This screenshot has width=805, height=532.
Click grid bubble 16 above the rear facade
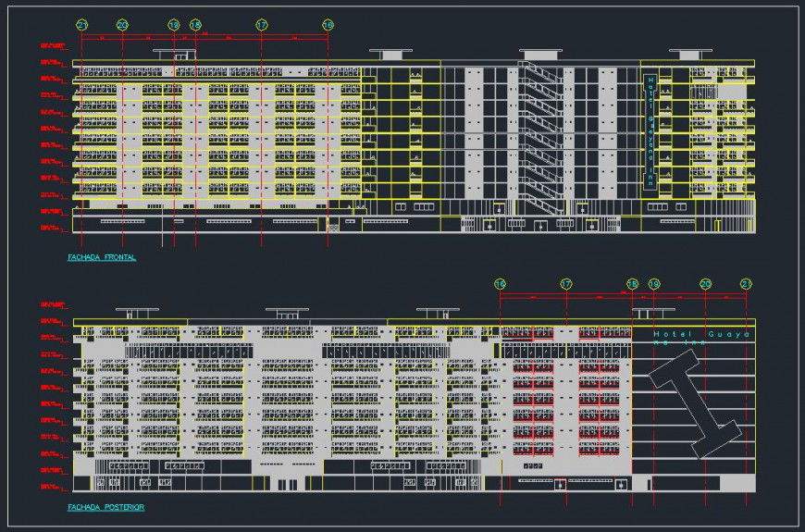tap(500, 284)
